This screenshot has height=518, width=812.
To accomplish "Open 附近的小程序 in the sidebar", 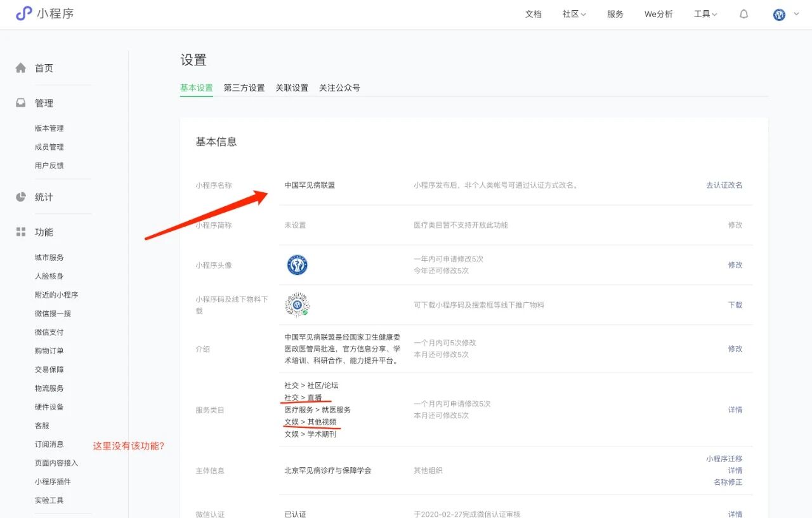I will pos(56,295).
